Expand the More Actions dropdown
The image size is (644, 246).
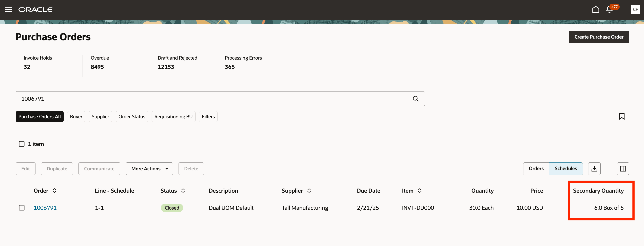pyautogui.click(x=149, y=169)
